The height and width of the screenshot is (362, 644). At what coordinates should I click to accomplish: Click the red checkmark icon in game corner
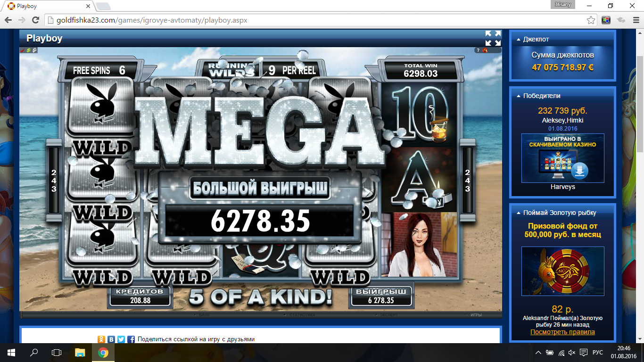click(22, 50)
